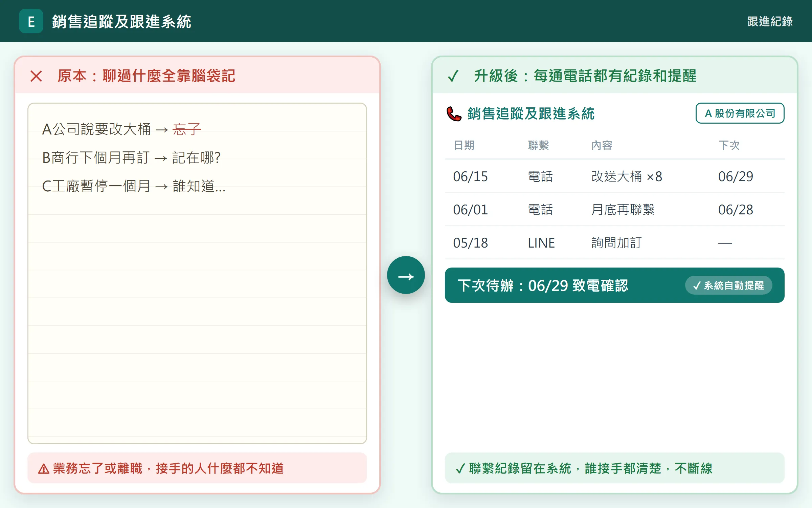Click the 內容 column header
This screenshot has height=508, width=812.
pyautogui.click(x=602, y=145)
